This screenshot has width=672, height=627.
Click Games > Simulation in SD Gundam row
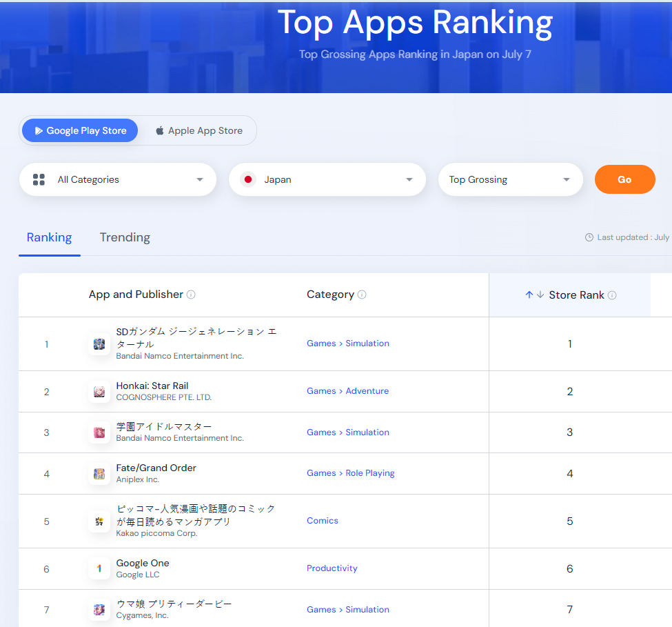[x=348, y=343]
